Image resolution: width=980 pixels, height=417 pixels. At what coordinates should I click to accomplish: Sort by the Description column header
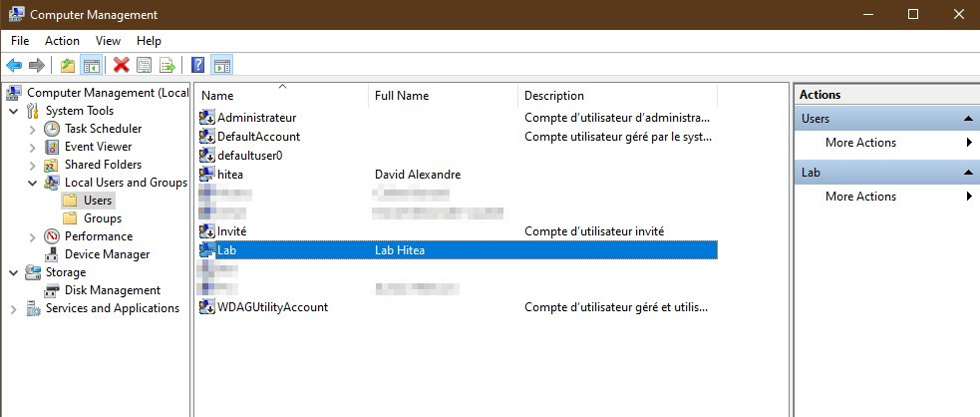[x=617, y=96]
